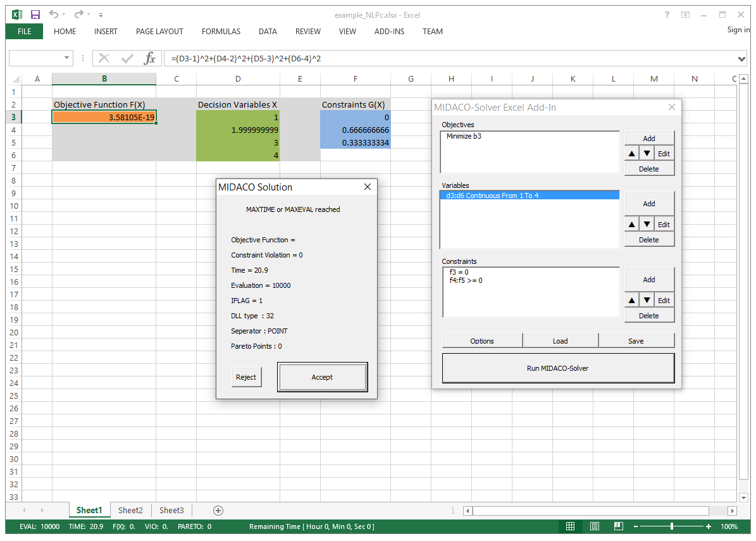Accept the MIDACO solution
Screen dimensions: 756x541
point(323,377)
